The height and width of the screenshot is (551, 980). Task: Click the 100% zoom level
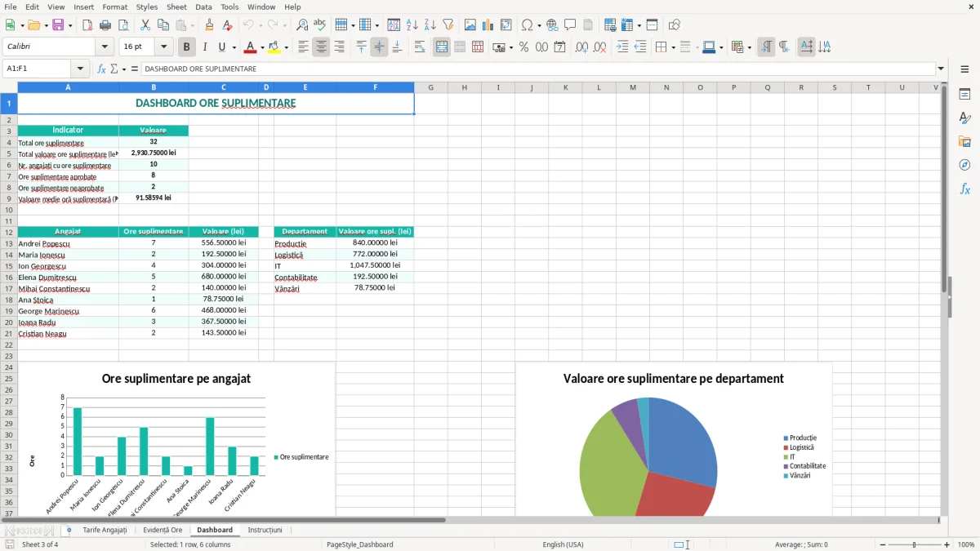(966, 544)
